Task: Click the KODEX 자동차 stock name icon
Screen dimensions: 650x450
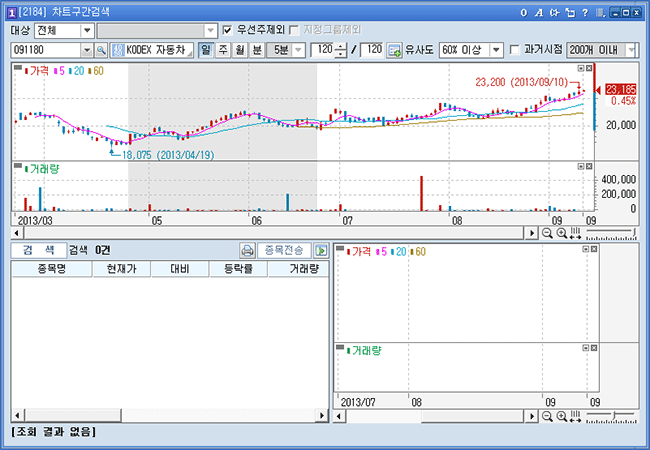Action: (118, 50)
